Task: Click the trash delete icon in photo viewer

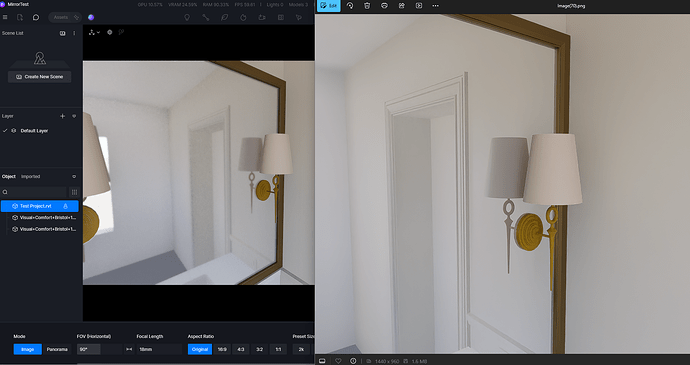Action: pyautogui.click(x=367, y=6)
